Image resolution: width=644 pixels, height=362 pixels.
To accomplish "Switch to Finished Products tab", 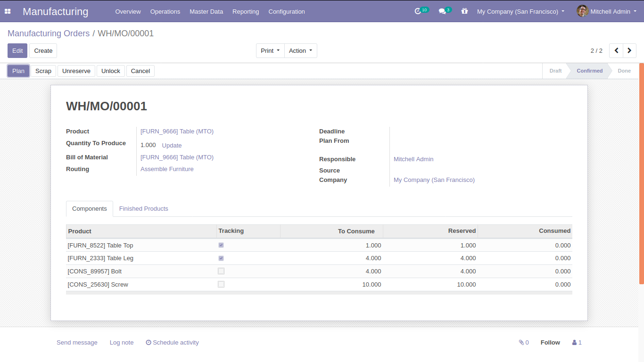I will (143, 208).
